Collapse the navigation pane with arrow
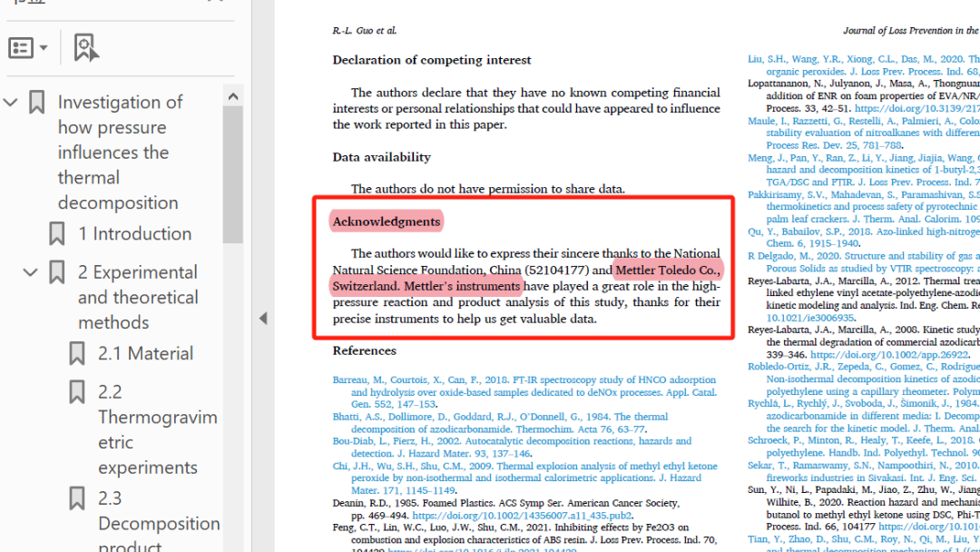980x552 pixels. [x=263, y=318]
